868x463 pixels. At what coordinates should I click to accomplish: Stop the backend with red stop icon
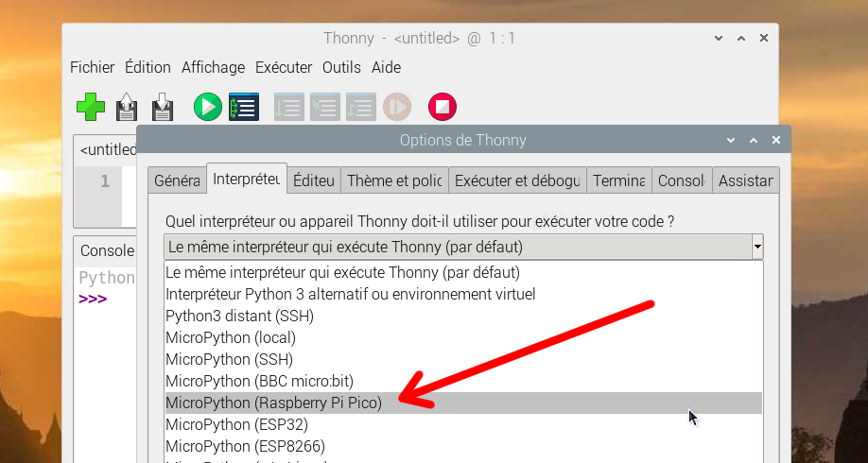pos(443,107)
